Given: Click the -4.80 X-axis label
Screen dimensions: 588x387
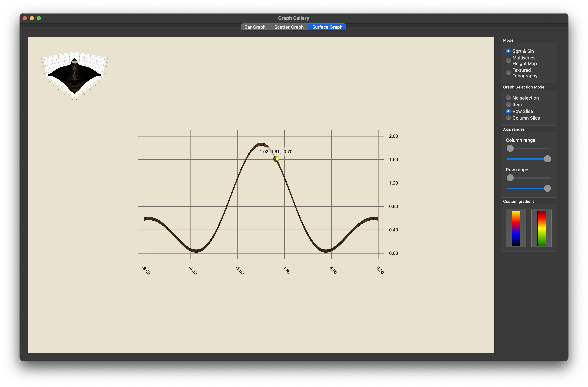Looking at the screenshot, I should click(193, 271).
